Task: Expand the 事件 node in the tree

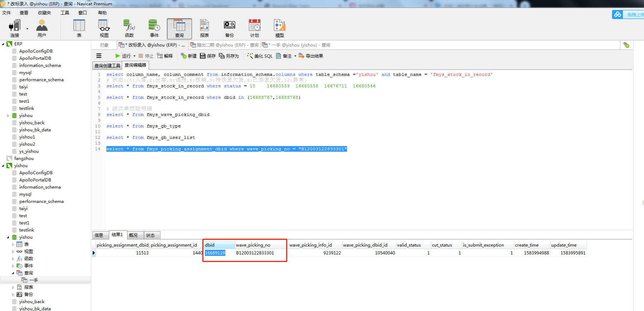Action: click(13, 266)
